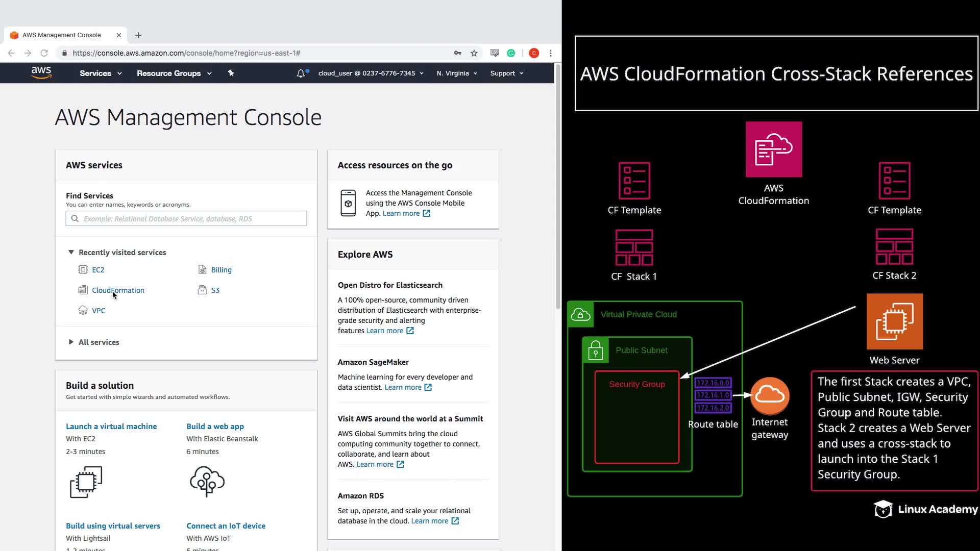The height and width of the screenshot is (551, 980).
Task: Click the AWS logo home icon
Action: point(41,73)
